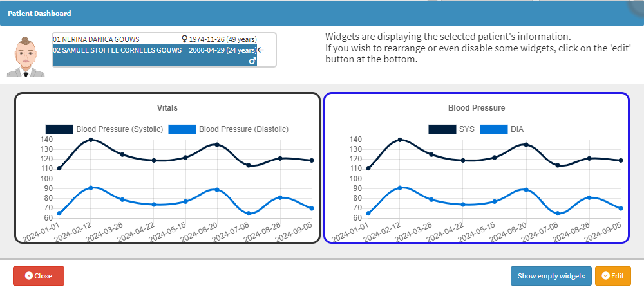Screen dimensions: 644x292
Task: Click the patient avatar image
Action: tap(26, 57)
